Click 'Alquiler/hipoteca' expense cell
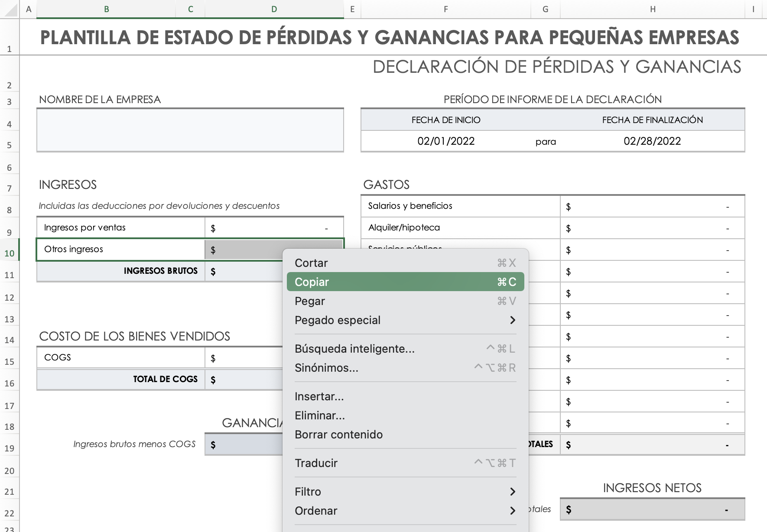This screenshot has height=532, width=767. coord(461,228)
